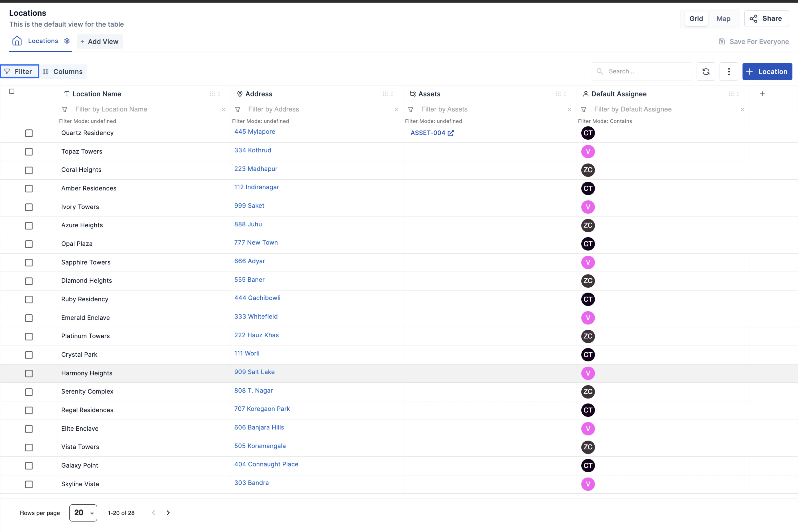This screenshot has width=798, height=532.
Task: Click the Add View tab
Action: pyautogui.click(x=100, y=41)
